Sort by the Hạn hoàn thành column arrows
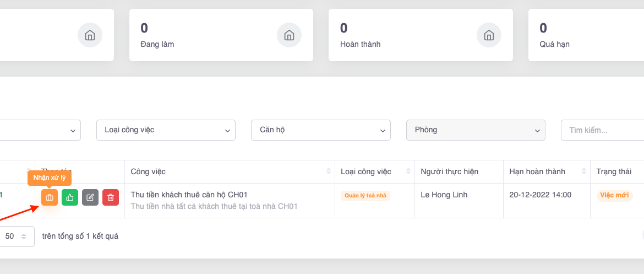644x274 pixels. (x=583, y=171)
